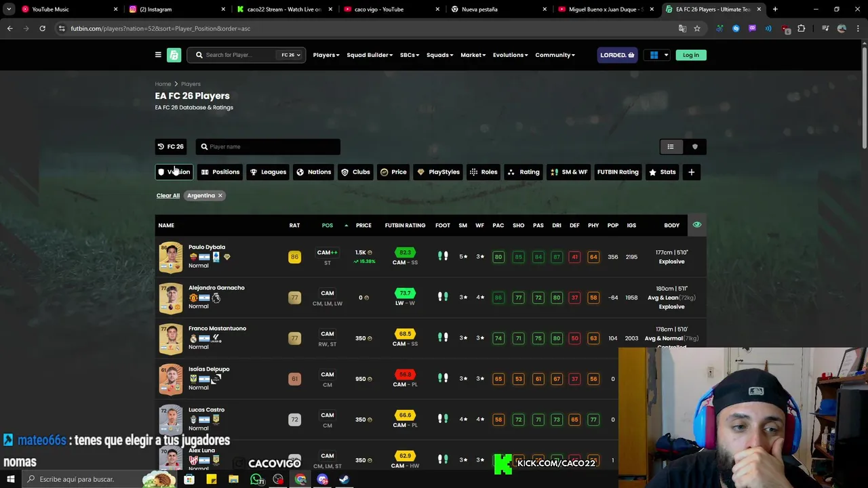Open Microsoft Store from the taskbar
The height and width of the screenshot is (488, 868).
coord(189,479)
